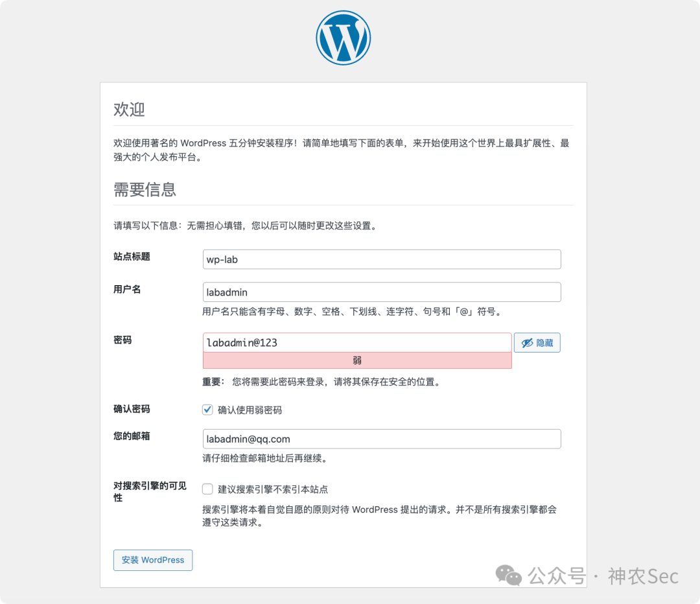Screen dimensions: 700x604
Task: Click the site title field containing wp-lab
Action: (x=382, y=259)
